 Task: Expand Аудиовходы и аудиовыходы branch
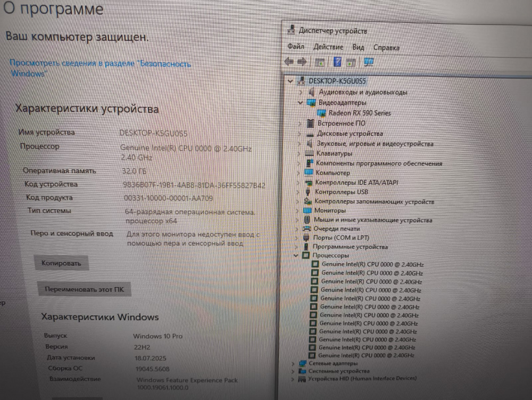(301, 92)
